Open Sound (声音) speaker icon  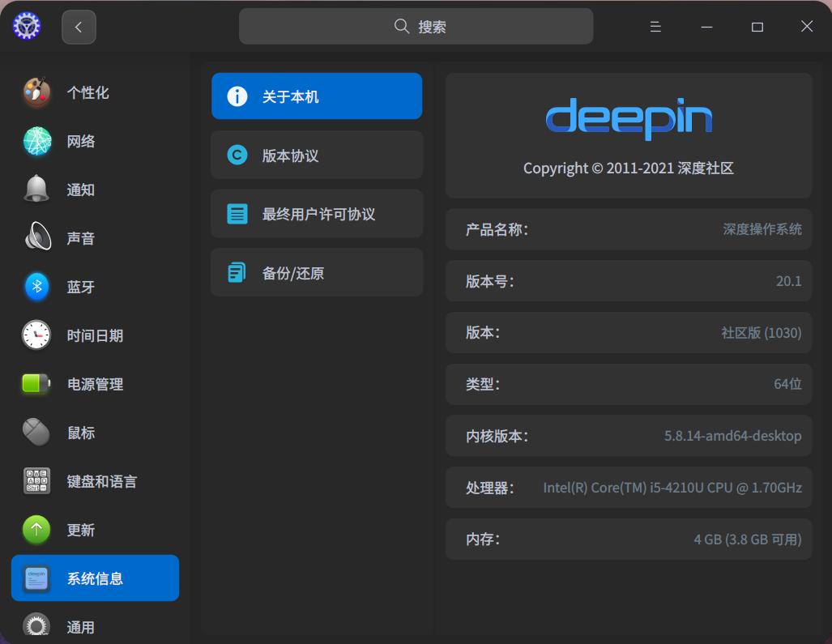pos(38,237)
